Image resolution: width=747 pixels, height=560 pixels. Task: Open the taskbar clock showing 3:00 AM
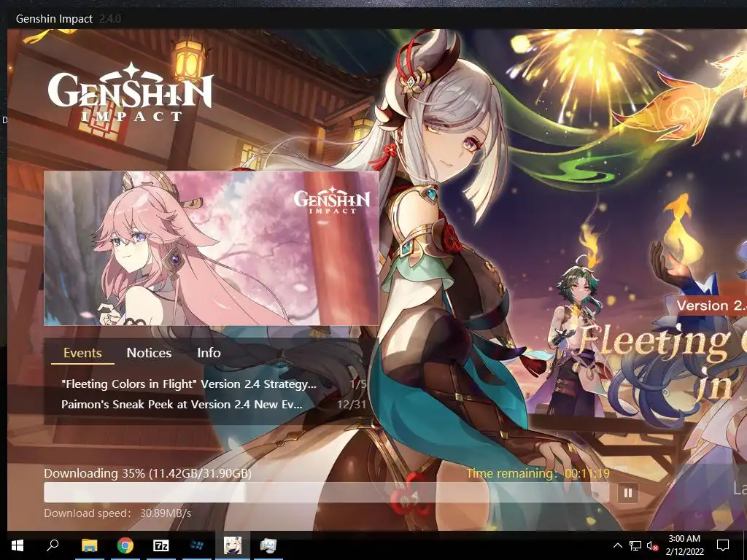[x=684, y=545]
